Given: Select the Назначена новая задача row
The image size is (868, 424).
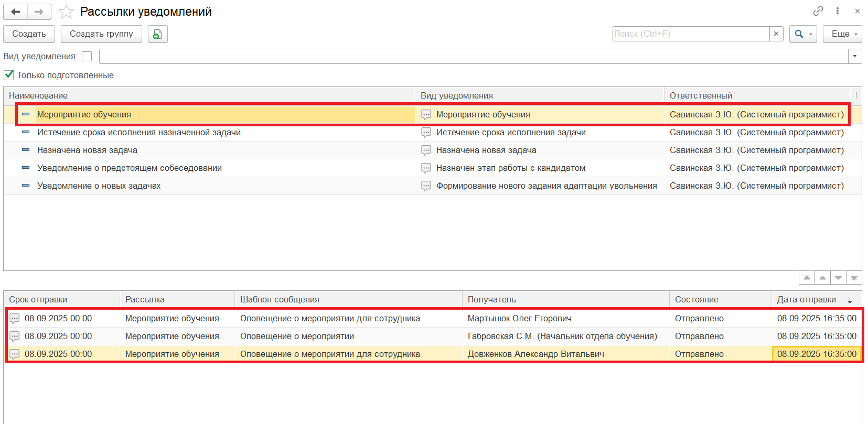Looking at the screenshot, I should pyautogui.click(x=87, y=150).
